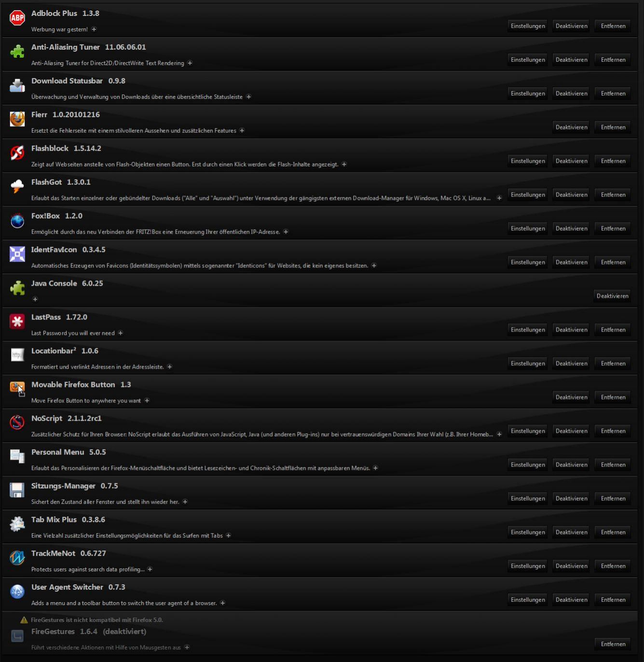Screen dimensions: 644x662
Task: Click the IdentFavIcon add-on icon
Action: (x=17, y=254)
